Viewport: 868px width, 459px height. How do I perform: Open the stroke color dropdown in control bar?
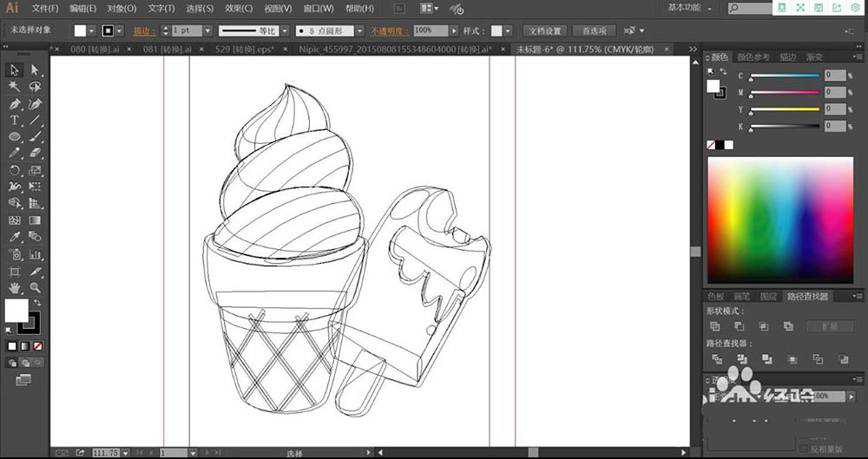point(119,30)
